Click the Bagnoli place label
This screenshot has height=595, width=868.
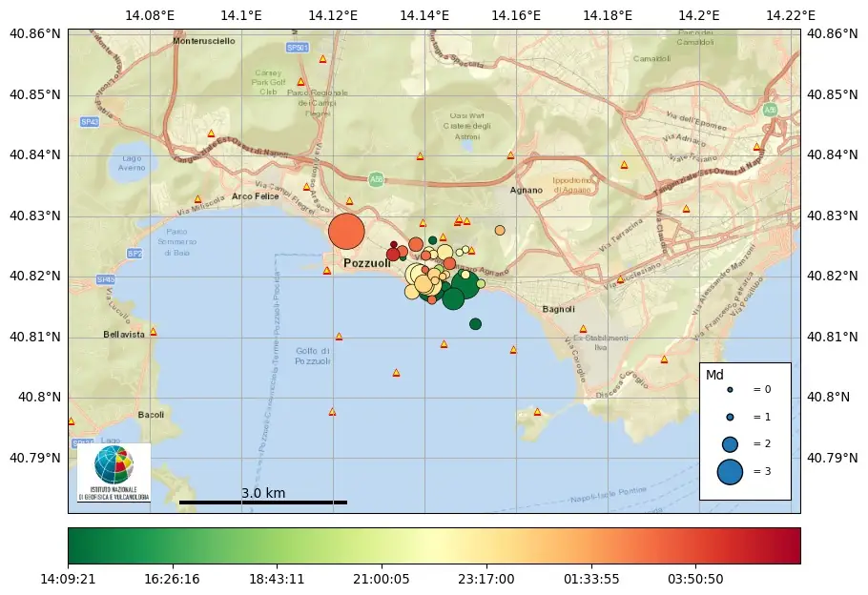coord(559,309)
